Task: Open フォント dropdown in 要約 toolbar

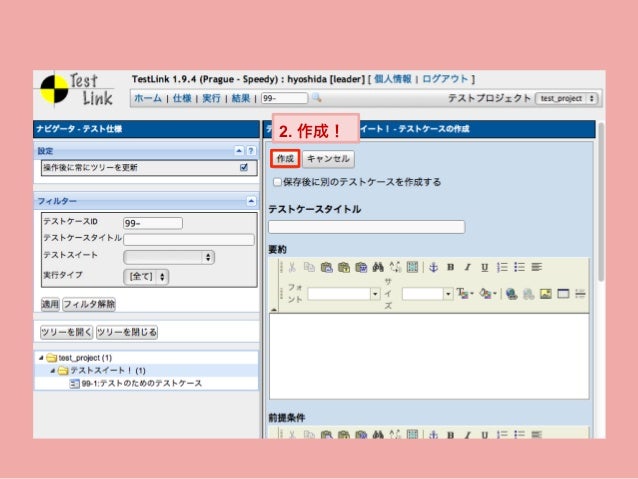Action: pos(343,293)
